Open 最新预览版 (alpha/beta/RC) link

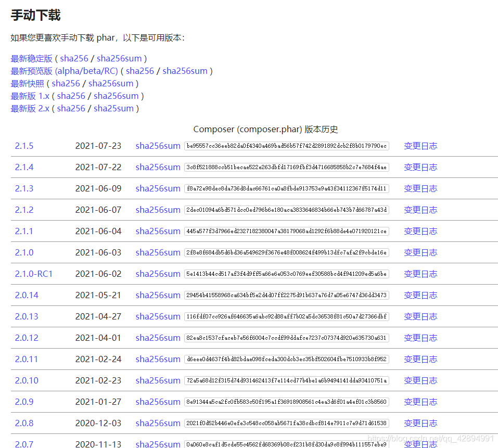tap(64, 71)
